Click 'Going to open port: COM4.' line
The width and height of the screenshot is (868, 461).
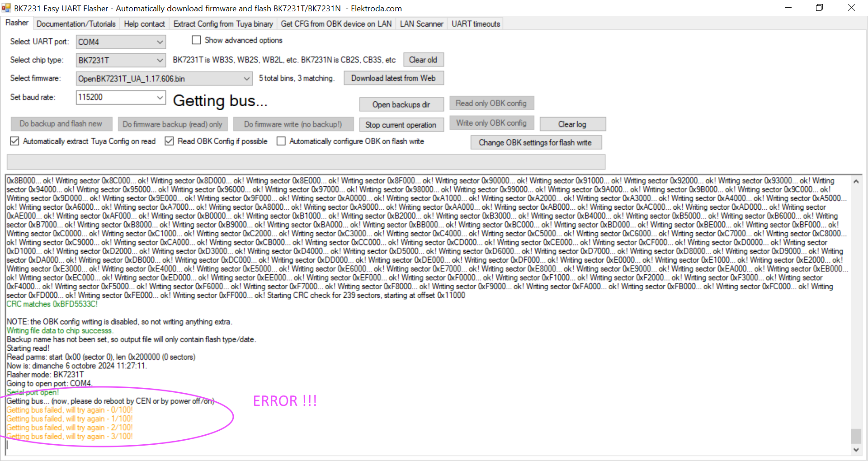click(x=50, y=383)
